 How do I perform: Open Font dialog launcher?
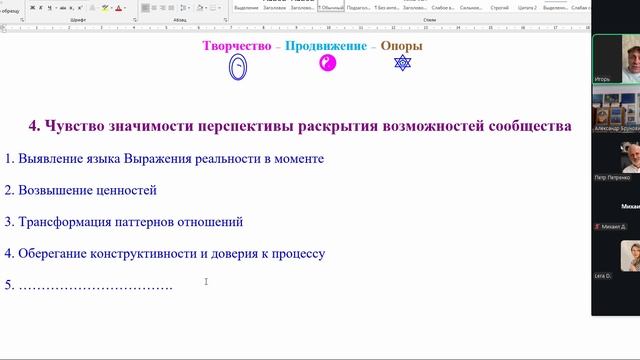click(135, 20)
